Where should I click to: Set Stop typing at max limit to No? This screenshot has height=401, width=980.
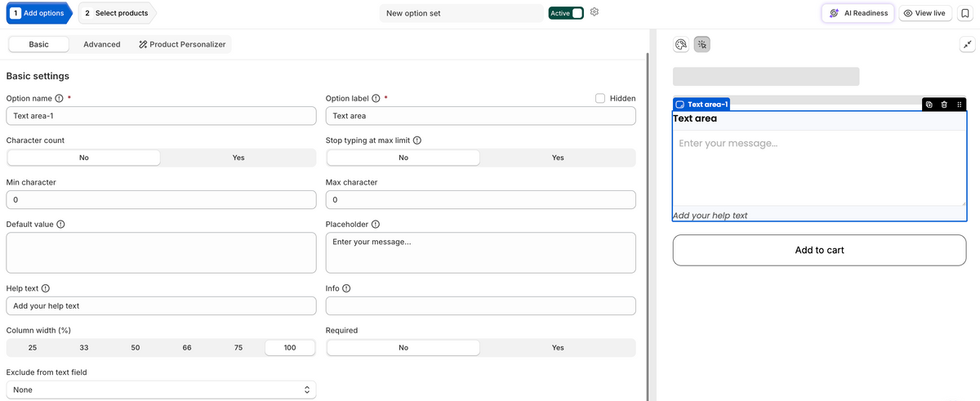[x=403, y=158]
